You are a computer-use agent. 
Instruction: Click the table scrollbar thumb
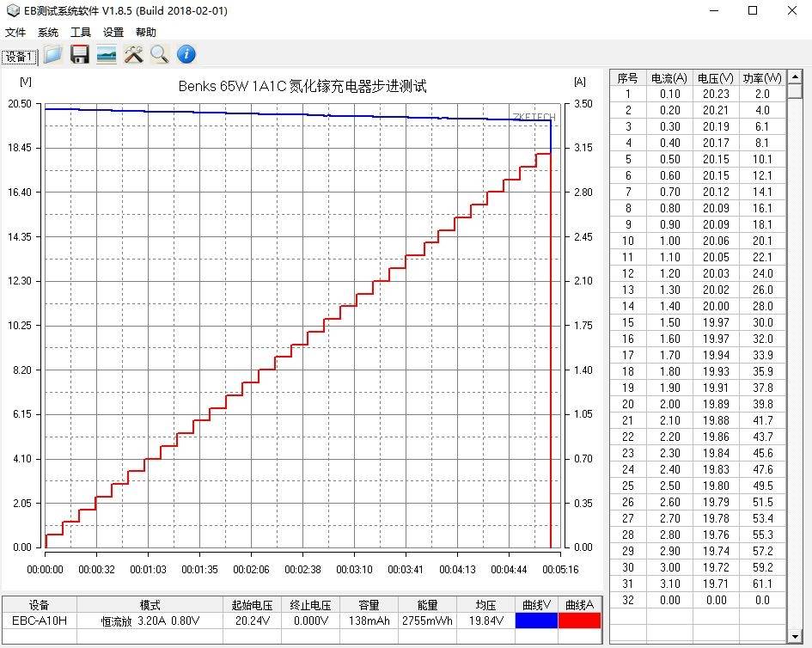tap(795, 91)
